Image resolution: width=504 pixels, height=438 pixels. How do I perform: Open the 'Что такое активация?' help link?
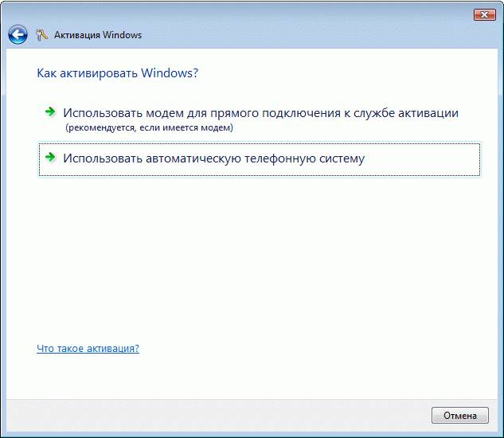coord(88,349)
